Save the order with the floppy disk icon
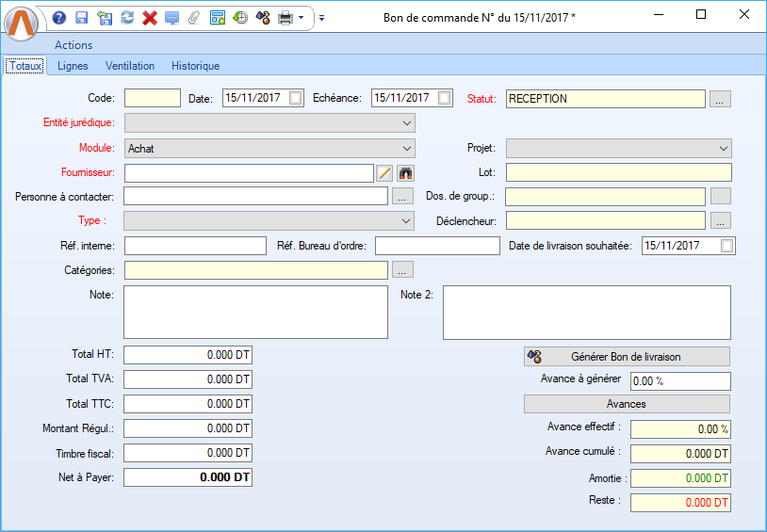 pyautogui.click(x=82, y=17)
